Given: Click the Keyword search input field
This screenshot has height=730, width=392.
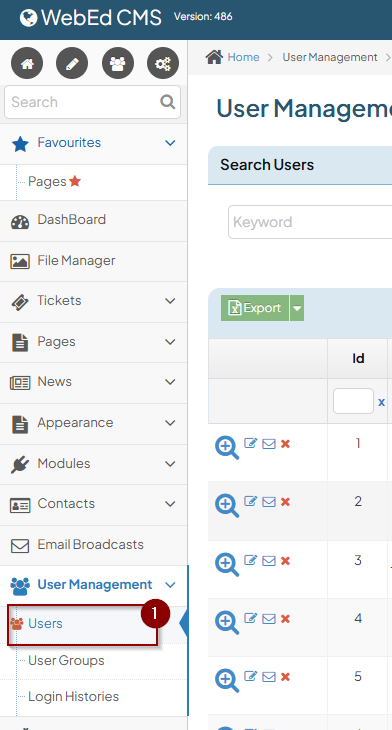Looking at the screenshot, I should coord(310,222).
